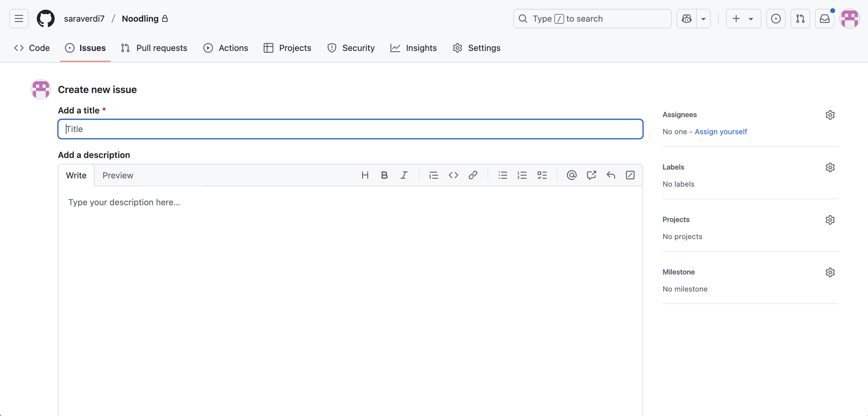Insert a heading in the description

365,175
